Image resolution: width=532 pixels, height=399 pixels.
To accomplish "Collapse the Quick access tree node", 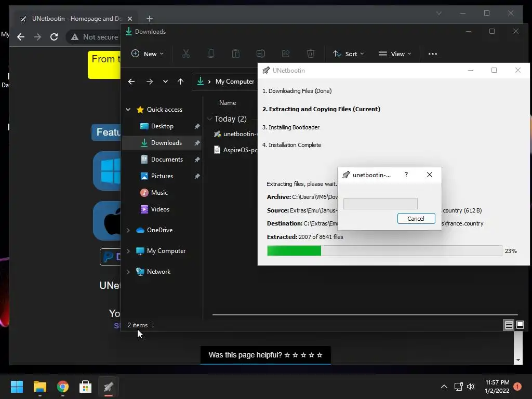I will tap(128, 109).
